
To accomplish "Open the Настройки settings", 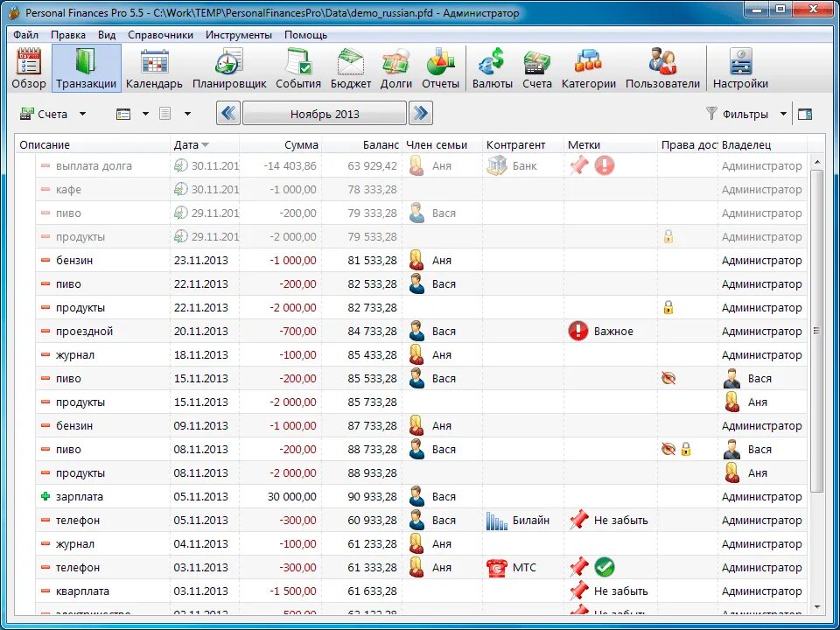I will (740, 68).
